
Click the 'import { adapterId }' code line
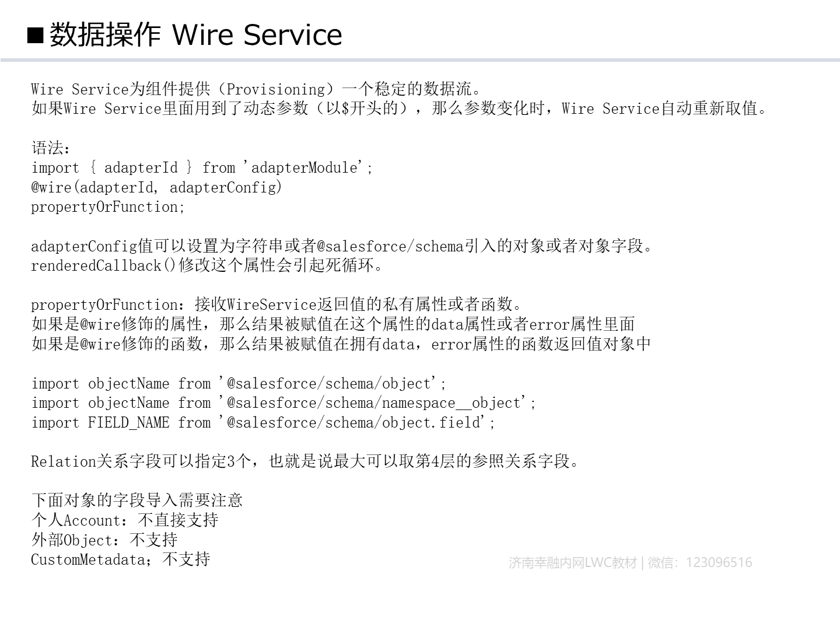tap(202, 167)
